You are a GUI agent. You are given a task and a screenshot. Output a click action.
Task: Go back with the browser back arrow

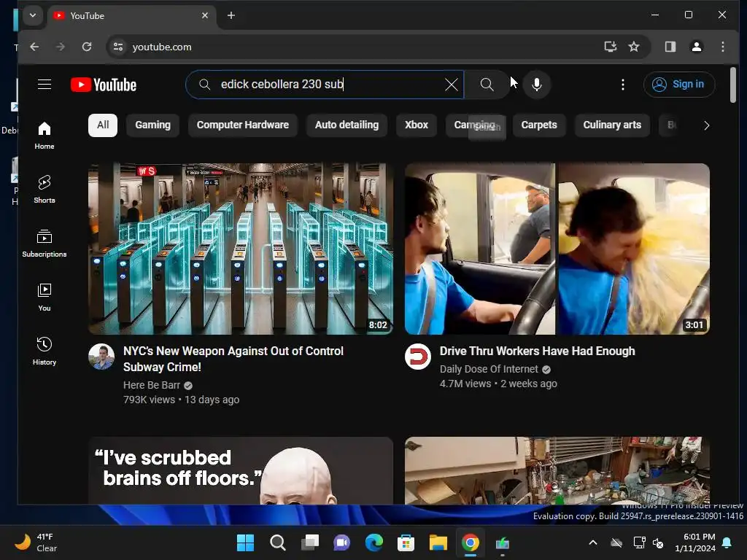(34, 47)
